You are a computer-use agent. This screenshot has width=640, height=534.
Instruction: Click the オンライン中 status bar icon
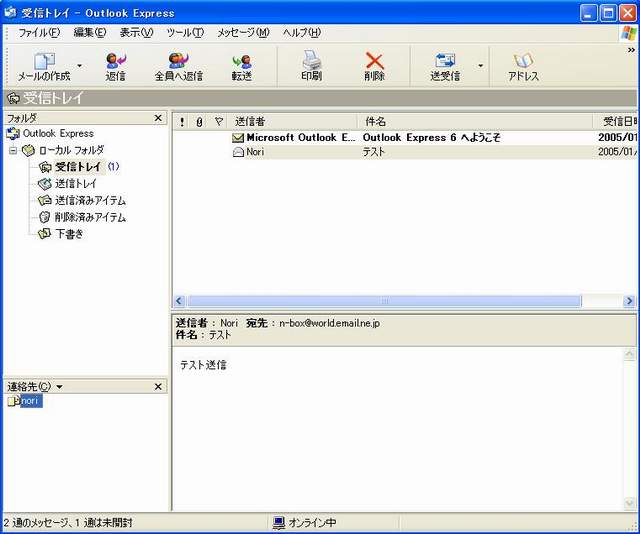pos(278,523)
